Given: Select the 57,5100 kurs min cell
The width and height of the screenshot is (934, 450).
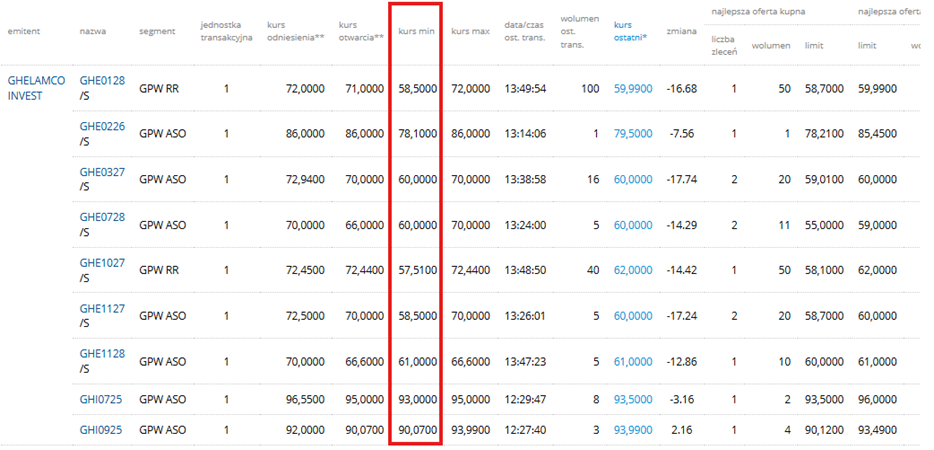Looking at the screenshot, I should pos(417,271).
